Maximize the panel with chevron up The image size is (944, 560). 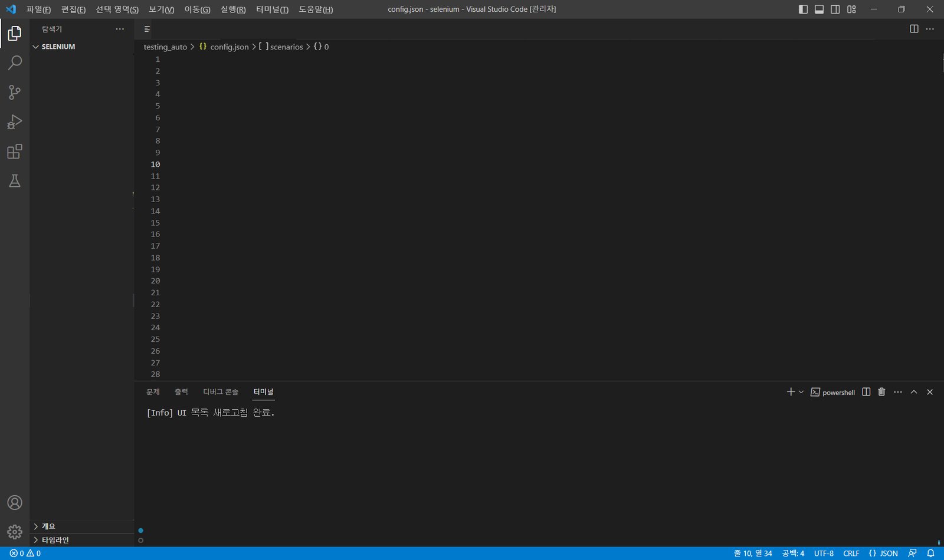tap(914, 392)
